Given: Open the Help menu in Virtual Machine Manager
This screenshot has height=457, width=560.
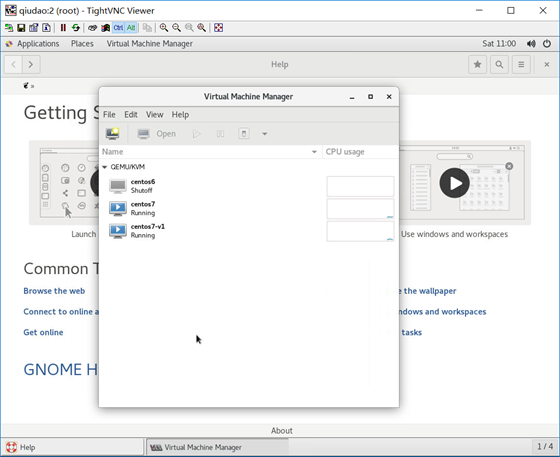Looking at the screenshot, I should point(180,115).
